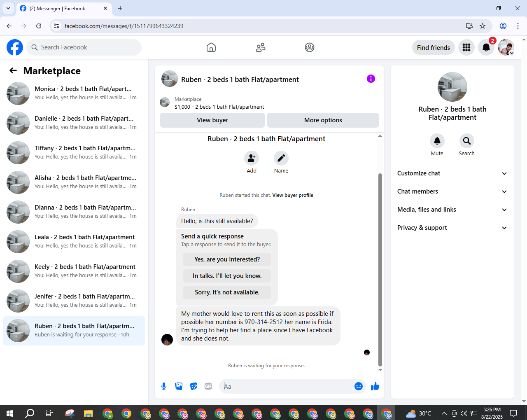Click the voice clip microphone icon

(164, 386)
